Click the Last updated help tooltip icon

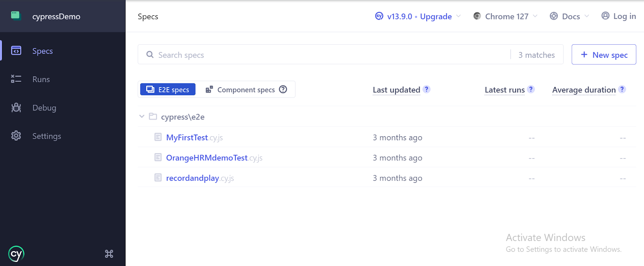[427, 89]
